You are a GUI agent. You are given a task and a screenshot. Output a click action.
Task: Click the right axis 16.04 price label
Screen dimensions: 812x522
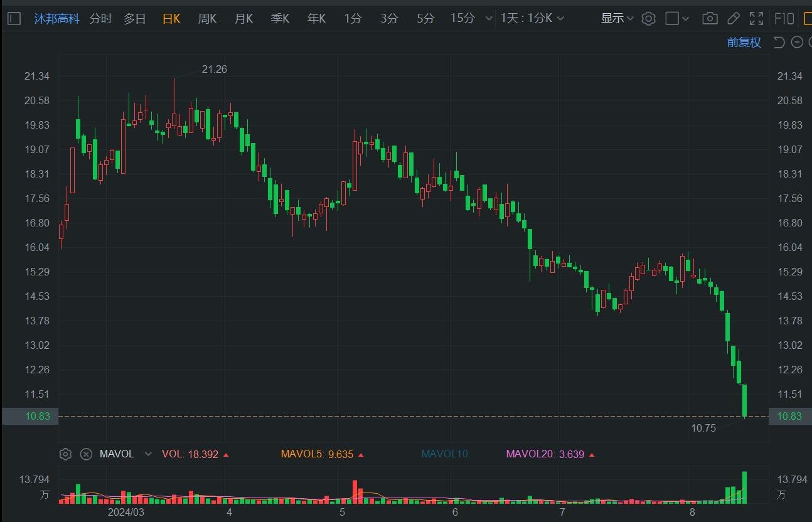789,247
